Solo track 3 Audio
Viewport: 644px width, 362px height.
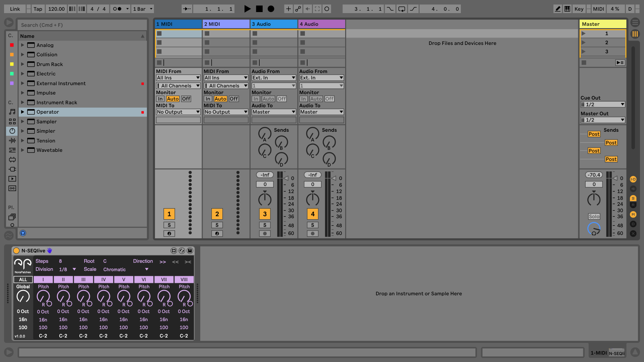pos(265,225)
